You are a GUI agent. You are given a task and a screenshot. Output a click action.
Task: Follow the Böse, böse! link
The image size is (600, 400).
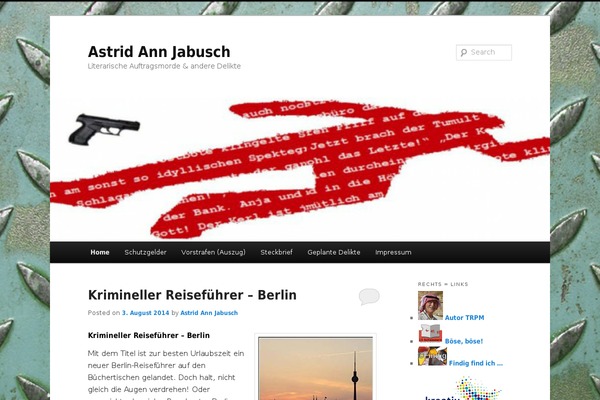(464, 341)
